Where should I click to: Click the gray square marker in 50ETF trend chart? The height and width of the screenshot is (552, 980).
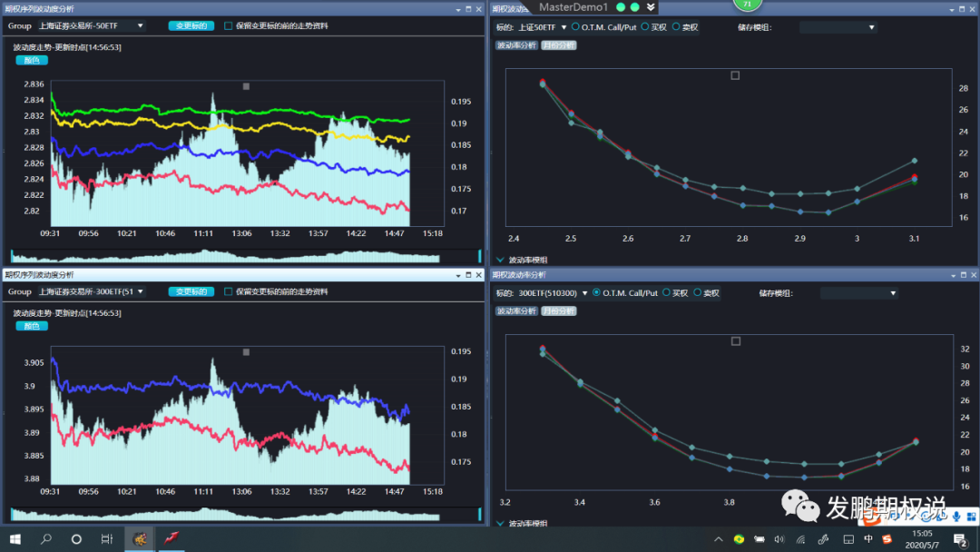[x=246, y=86]
